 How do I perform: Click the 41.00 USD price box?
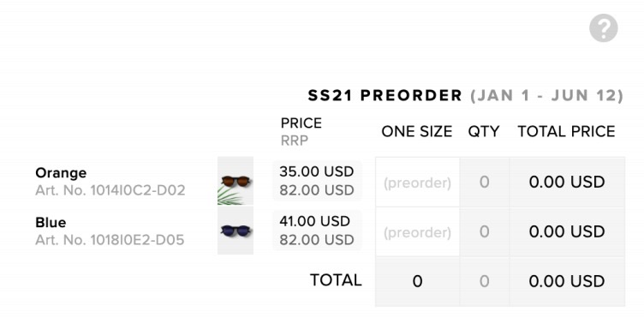point(317,231)
